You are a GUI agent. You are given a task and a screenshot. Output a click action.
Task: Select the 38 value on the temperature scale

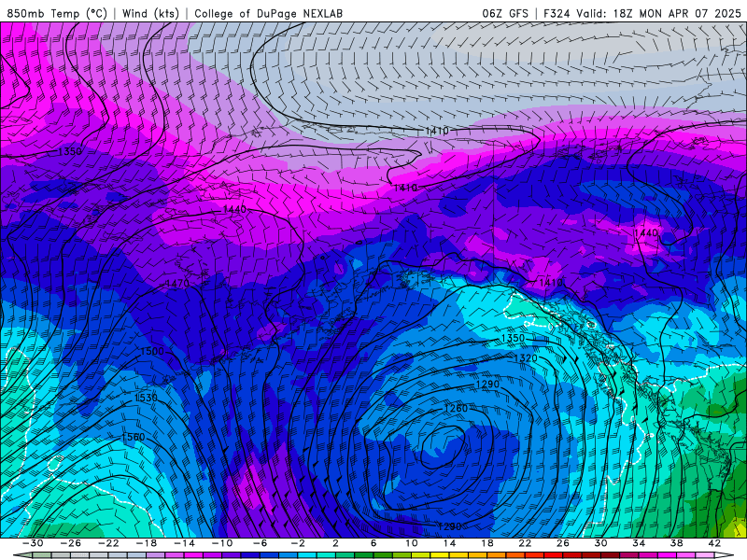676,543
